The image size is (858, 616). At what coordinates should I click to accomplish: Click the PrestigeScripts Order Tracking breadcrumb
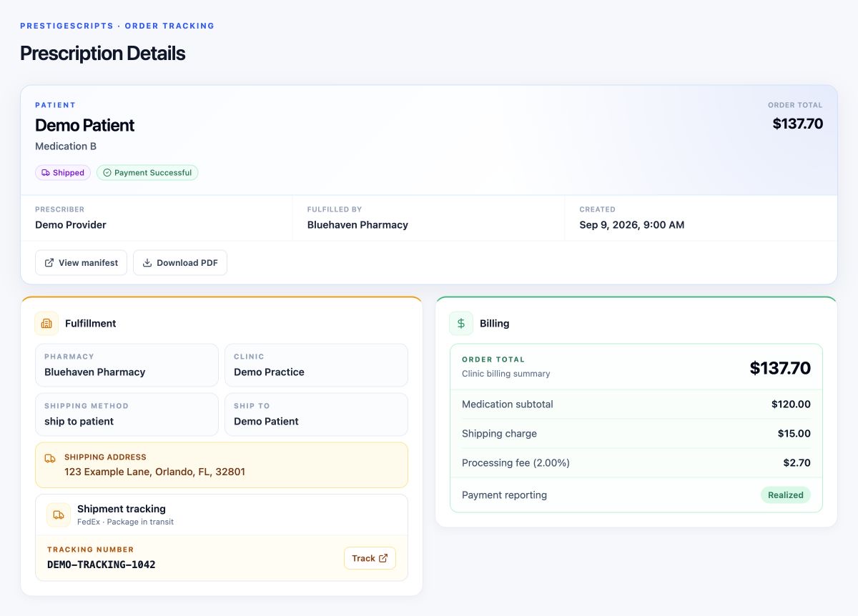[117, 26]
